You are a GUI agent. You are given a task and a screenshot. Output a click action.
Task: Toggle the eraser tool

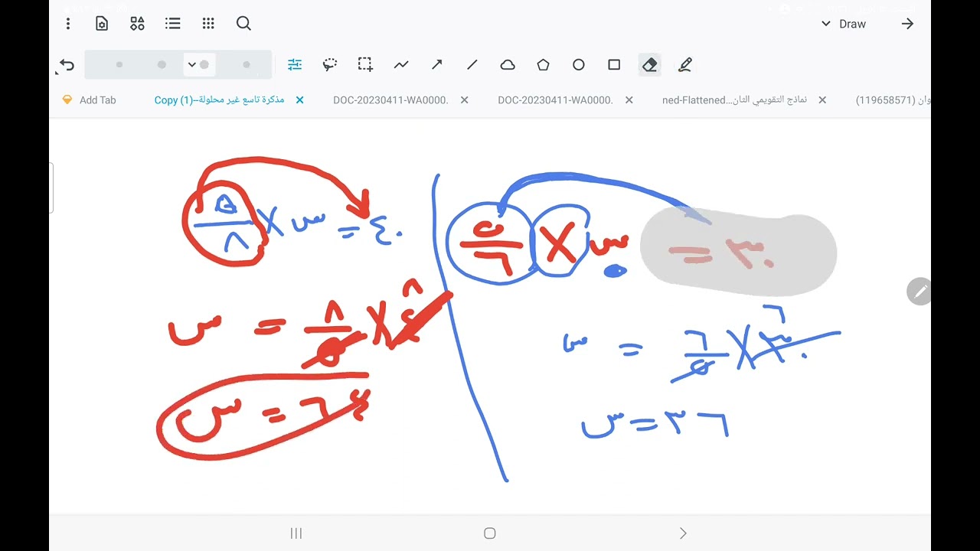(649, 65)
